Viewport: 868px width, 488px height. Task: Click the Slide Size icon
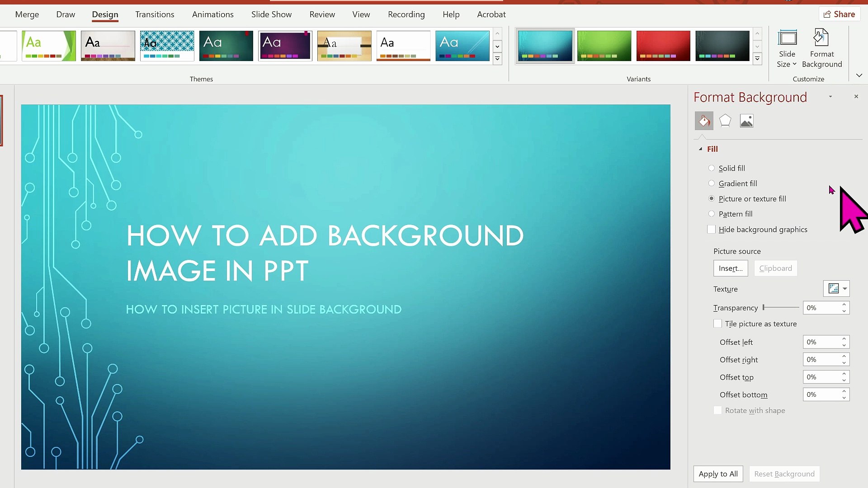787,38
